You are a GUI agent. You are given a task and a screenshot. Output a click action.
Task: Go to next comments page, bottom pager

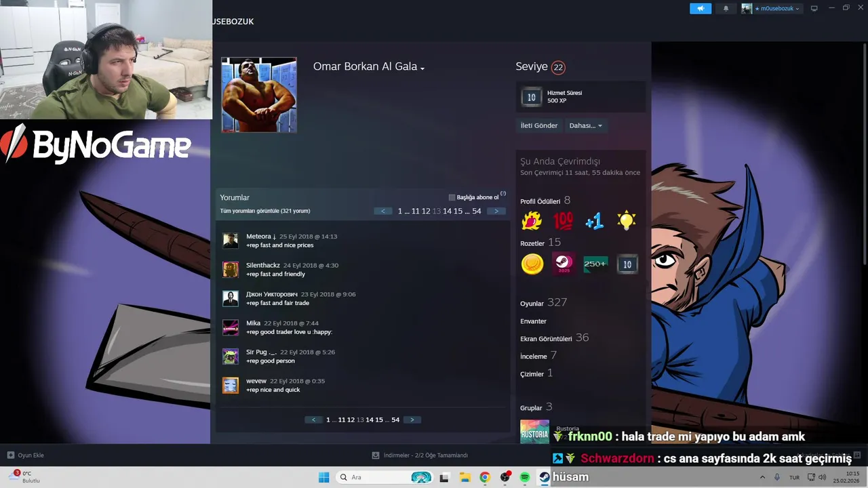(x=412, y=420)
